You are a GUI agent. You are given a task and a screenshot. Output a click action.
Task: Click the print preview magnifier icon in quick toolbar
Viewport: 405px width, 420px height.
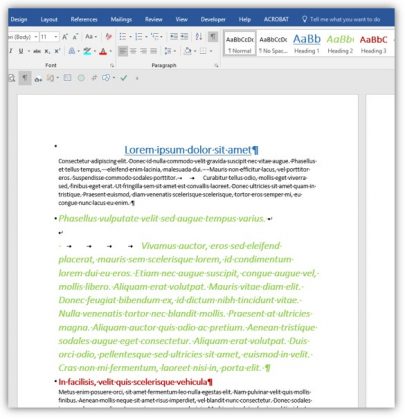pos(12,78)
